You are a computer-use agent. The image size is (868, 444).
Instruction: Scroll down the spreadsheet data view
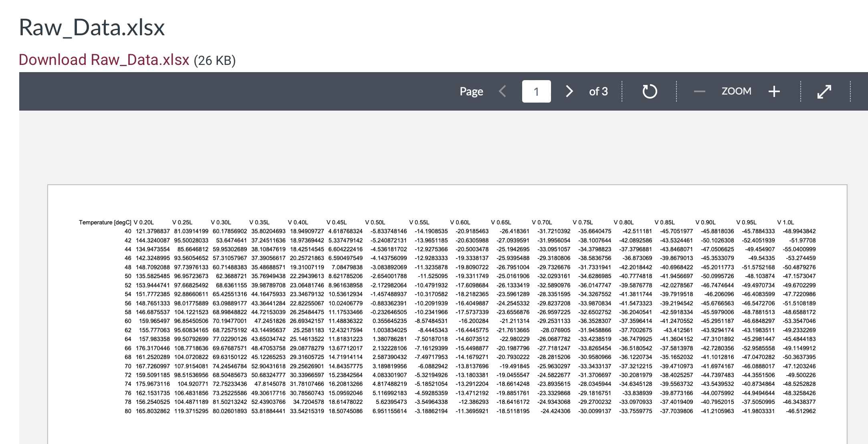[x=567, y=92]
